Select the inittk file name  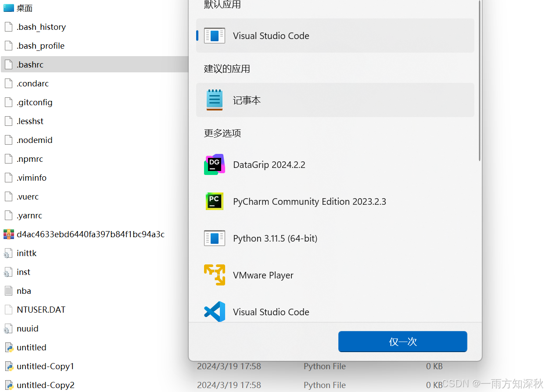tap(26, 253)
